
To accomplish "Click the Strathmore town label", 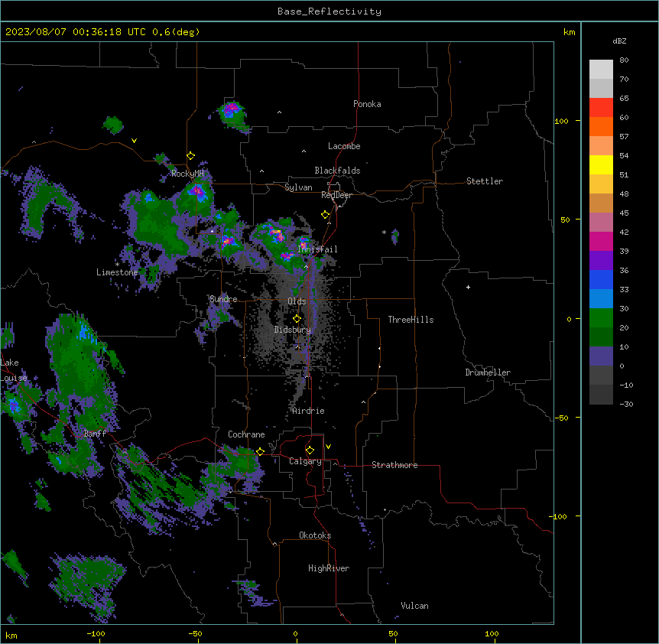I will tap(394, 465).
